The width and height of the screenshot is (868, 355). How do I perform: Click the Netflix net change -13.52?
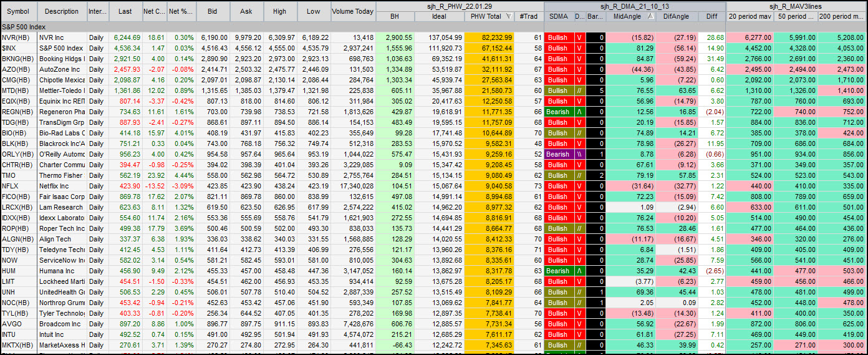pyautogui.click(x=155, y=187)
